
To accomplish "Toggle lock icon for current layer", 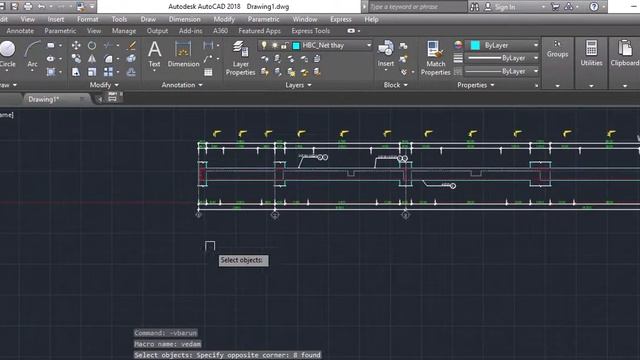I will click(x=284, y=45).
